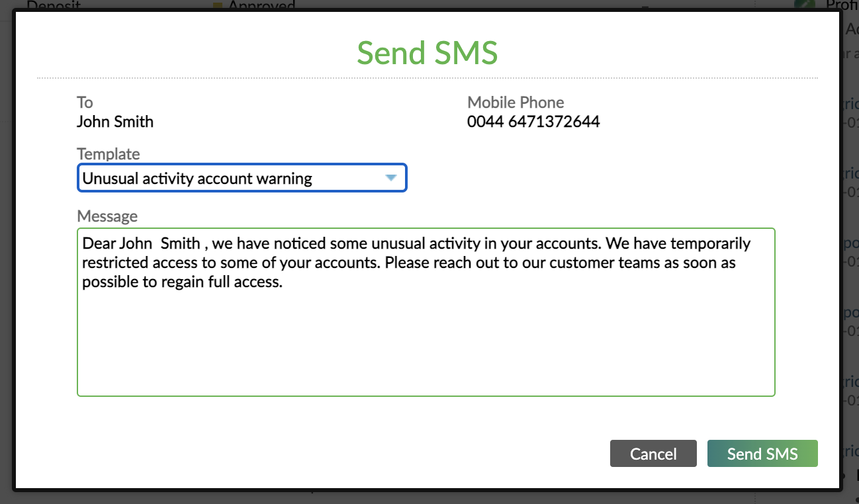859x504 pixels.
Task: Click the recipient name John Smith
Action: [114, 121]
